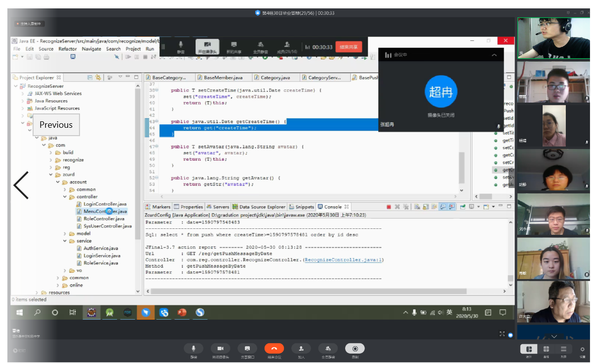This screenshot has height=364, width=591.
Task: Open the Navigate menu in Eclipse
Action: pos(91,49)
